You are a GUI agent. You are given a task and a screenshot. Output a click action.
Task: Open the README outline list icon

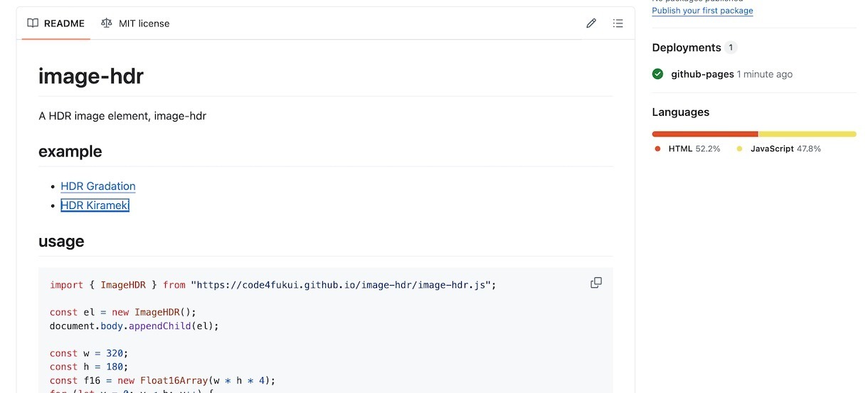tap(618, 23)
